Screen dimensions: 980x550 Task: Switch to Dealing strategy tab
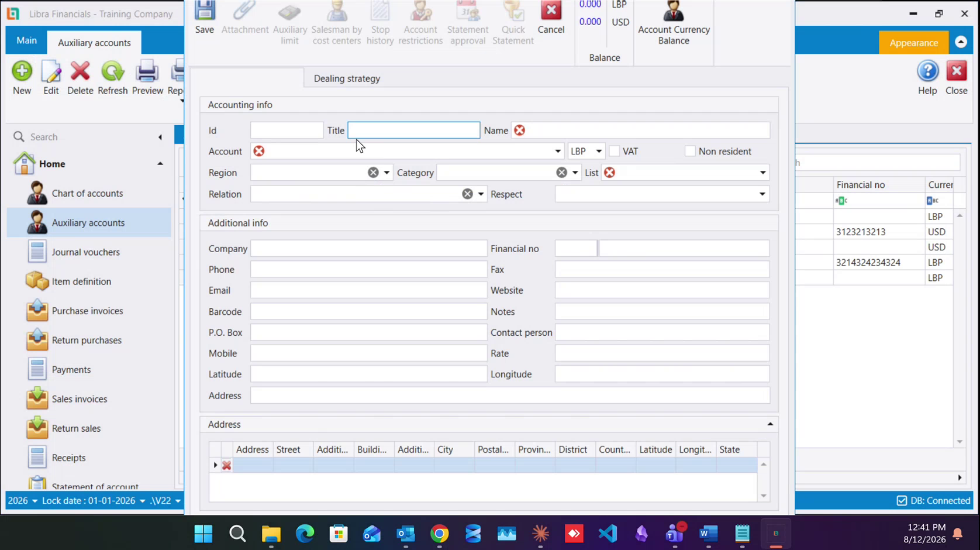click(x=347, y=78)
